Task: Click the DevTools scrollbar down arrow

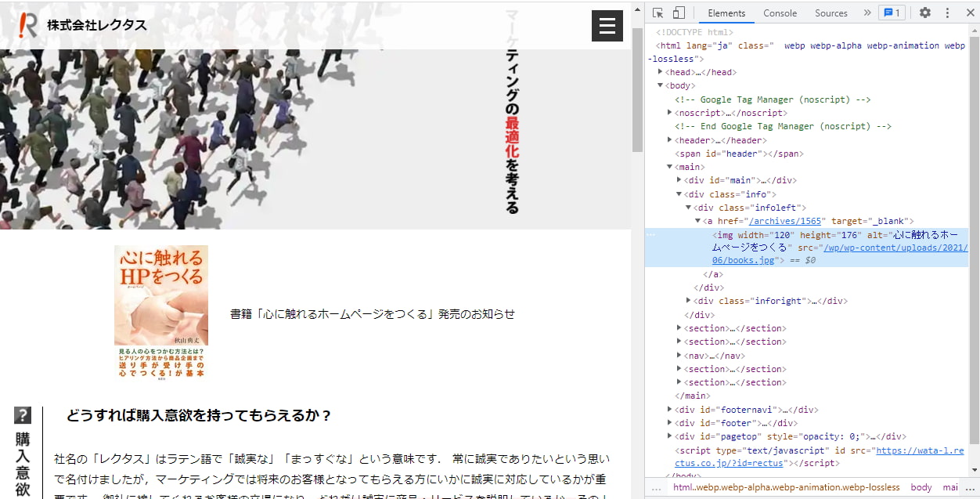Action: (975, 470)
